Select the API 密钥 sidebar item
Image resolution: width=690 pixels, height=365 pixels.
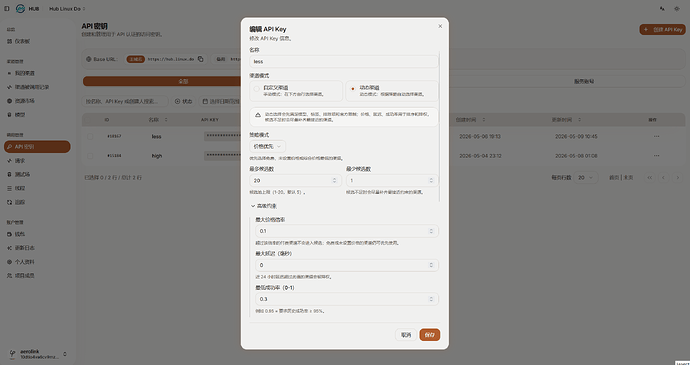click(37, 147)
